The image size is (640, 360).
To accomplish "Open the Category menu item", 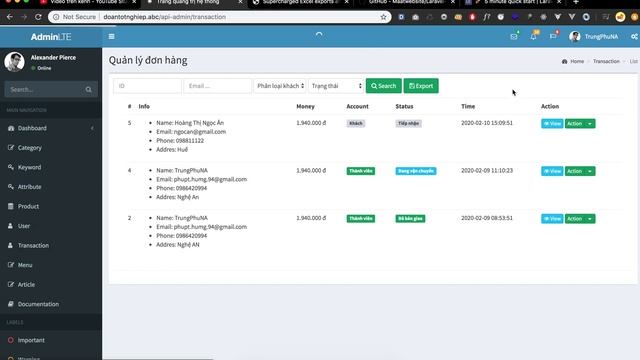I will 51,148.
